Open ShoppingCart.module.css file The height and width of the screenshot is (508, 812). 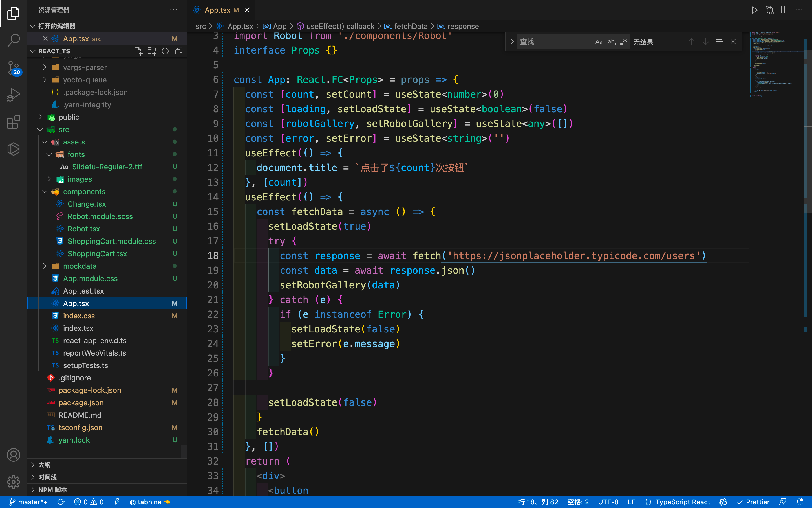[x=111, y=241]
